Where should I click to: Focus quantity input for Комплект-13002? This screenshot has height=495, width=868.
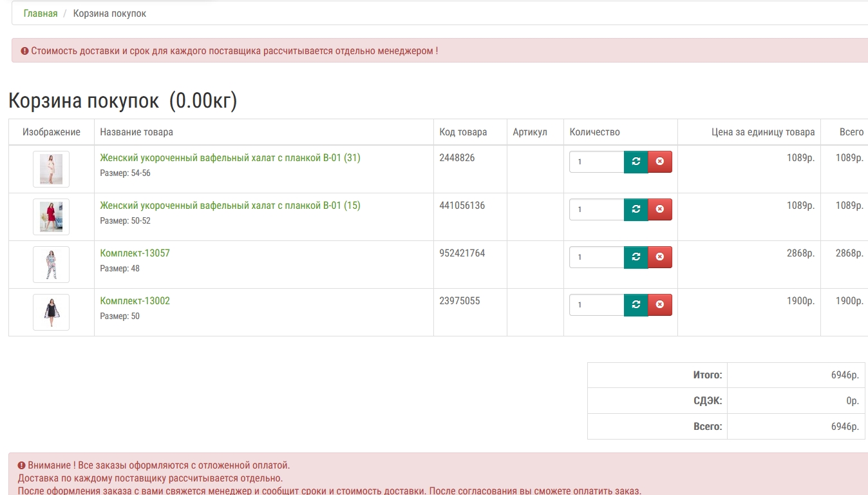[x=596, y=305]
